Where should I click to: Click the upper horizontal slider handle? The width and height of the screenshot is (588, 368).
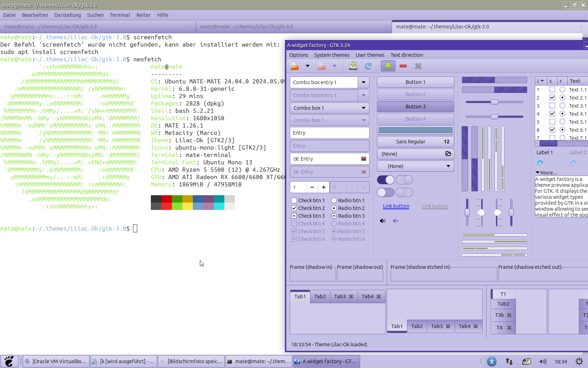pyautogui.click(x=494, y=102)
